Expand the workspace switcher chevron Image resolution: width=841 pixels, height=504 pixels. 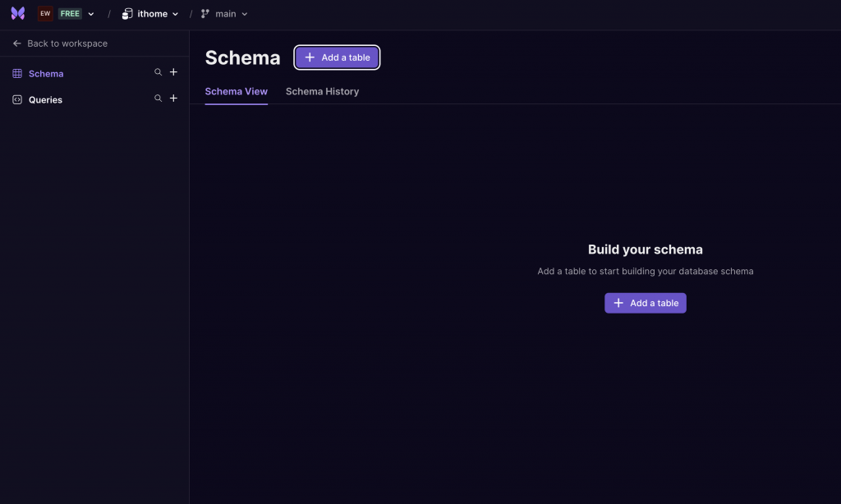pos(90,14)
